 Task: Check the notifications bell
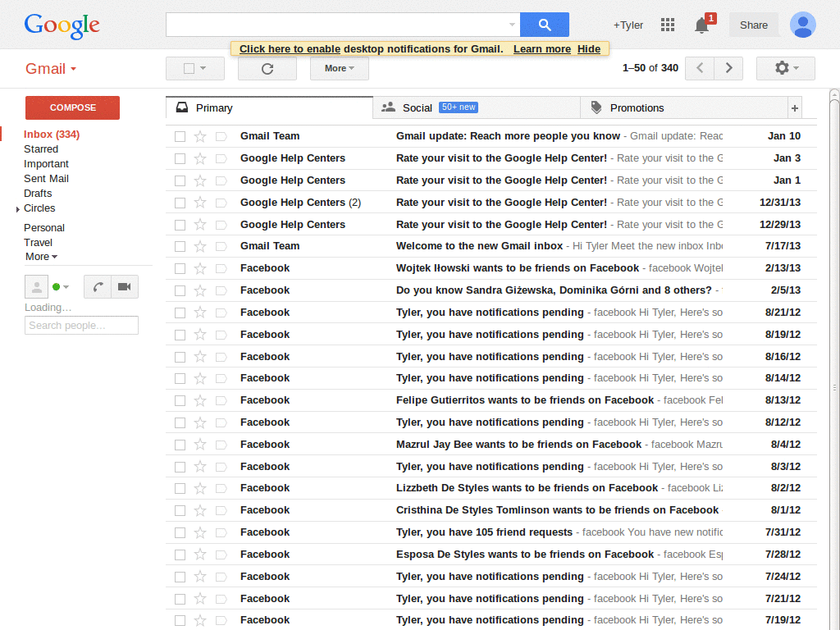701,25
